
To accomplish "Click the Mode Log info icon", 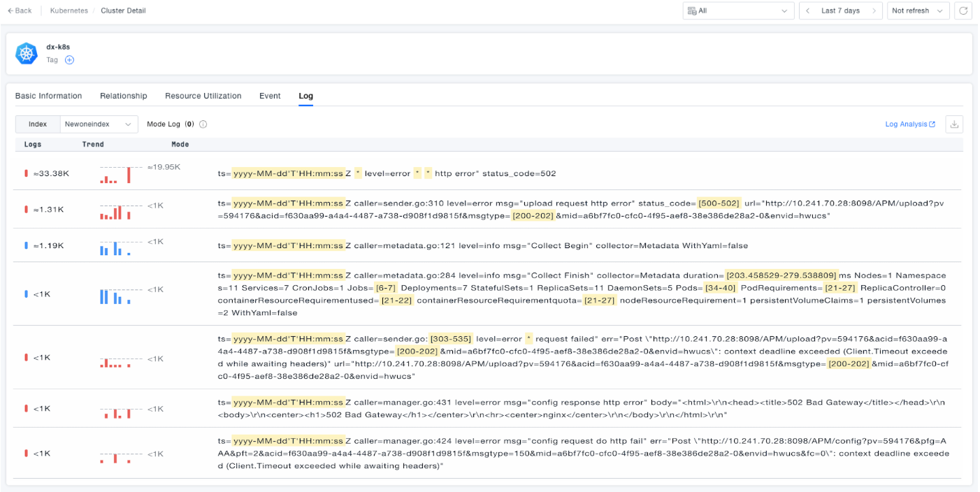I will click(x=203, y=124).
